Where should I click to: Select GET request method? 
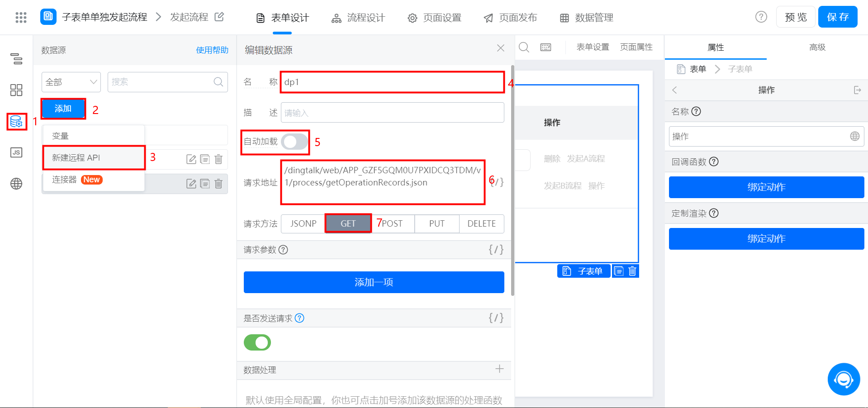[x=348, y=223]
